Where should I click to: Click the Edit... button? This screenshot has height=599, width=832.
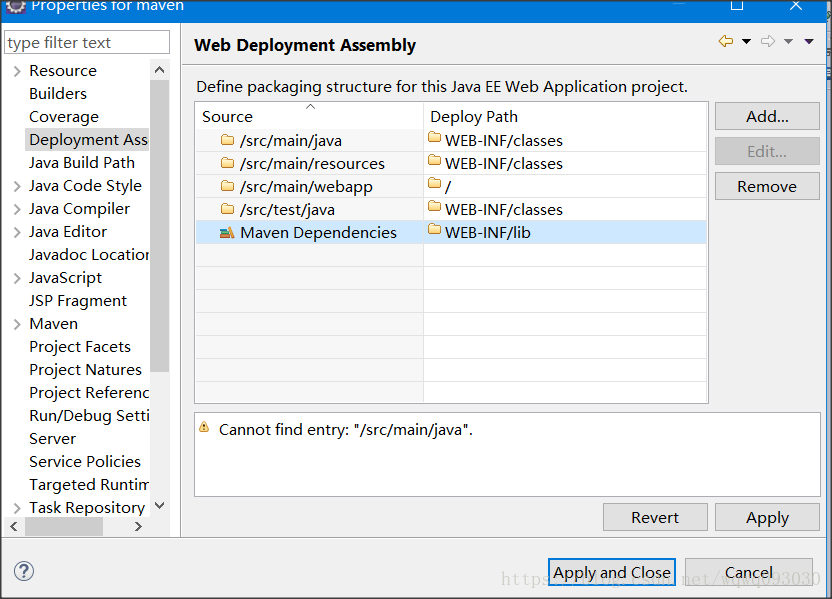[767, 151]
